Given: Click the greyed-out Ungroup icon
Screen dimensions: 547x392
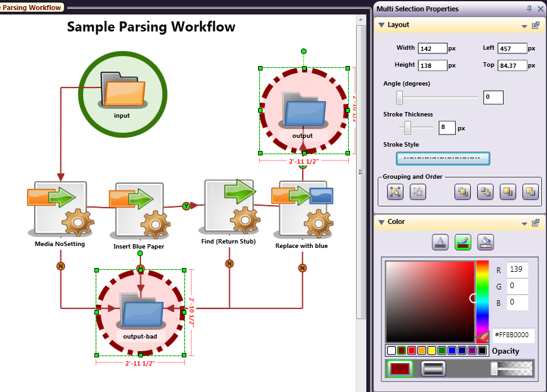Looking at the screenshot, I should click(418, 192).
